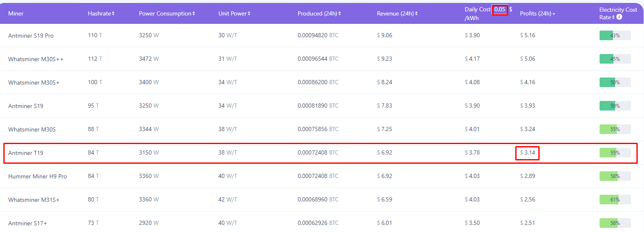
Task: Click Electricity Cost Rate sort arrows
Action: tap(613, 17)
